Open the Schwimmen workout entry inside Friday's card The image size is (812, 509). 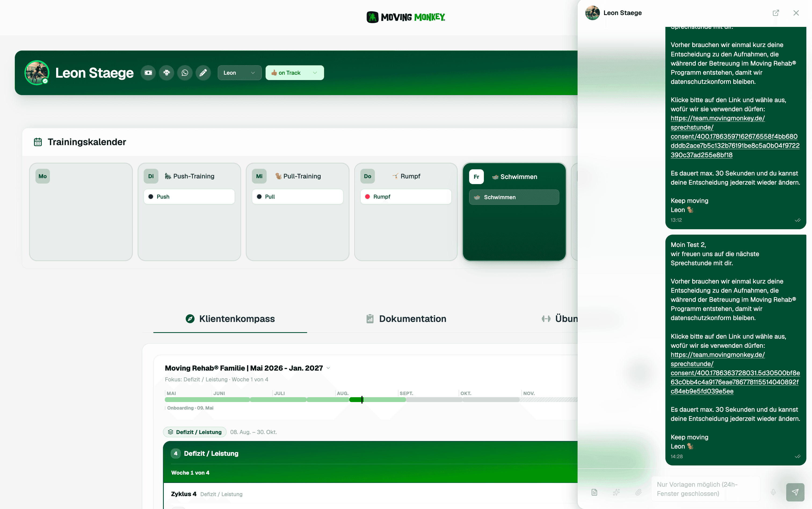(x=514, y=197)
